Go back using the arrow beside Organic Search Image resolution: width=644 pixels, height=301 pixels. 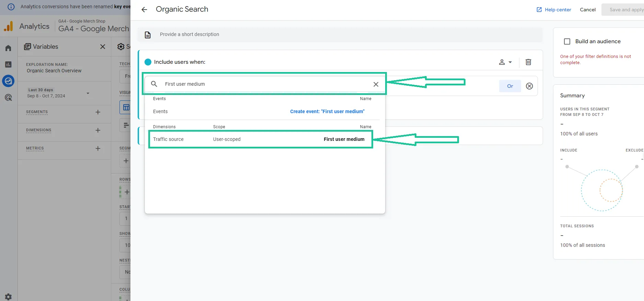[144, 10]
